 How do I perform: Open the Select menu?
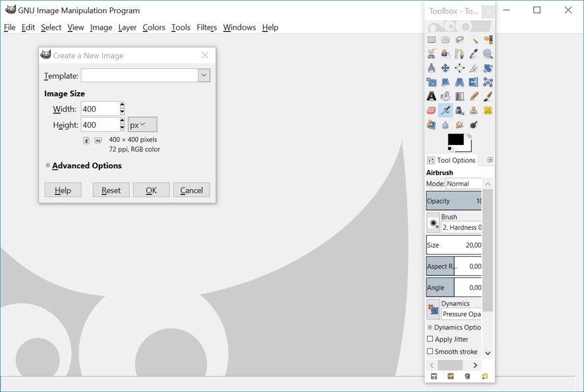point(51,27)
